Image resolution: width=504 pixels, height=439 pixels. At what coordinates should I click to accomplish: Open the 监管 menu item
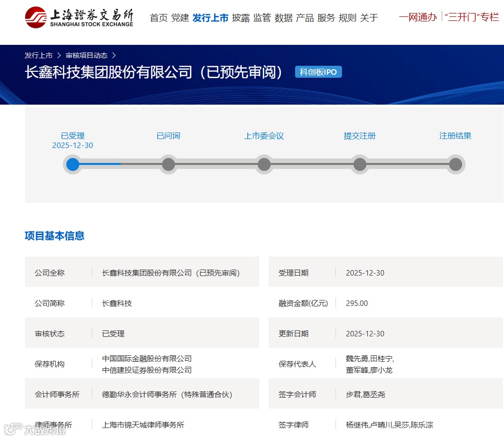pos(262,17)
